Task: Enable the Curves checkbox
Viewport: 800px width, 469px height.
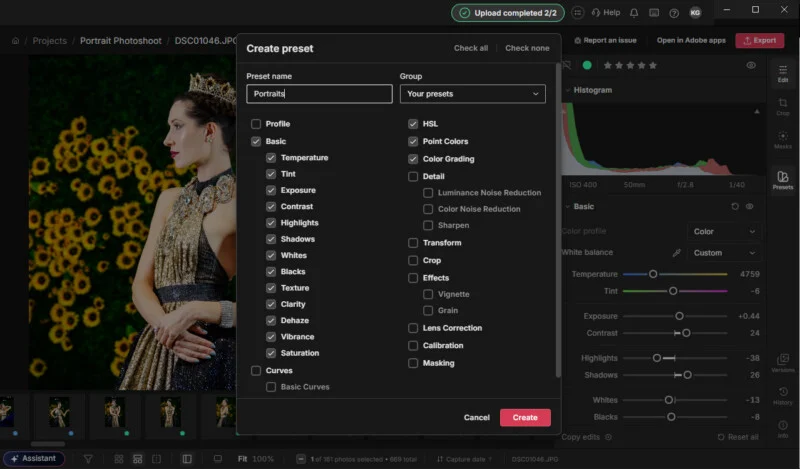Action: (x=256, y=371)
